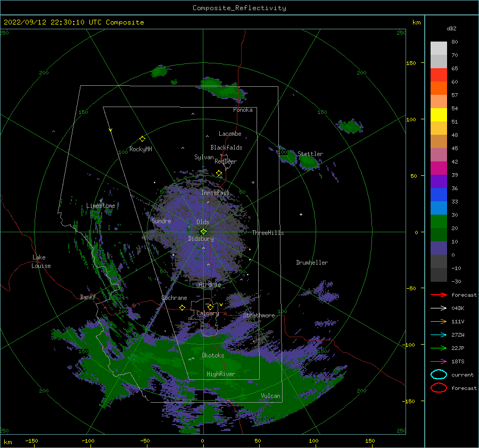Click the yellow diamond marker above Calgary
Image resolution: width=479 pixels, height=448 pixels.
coord(210,307)
